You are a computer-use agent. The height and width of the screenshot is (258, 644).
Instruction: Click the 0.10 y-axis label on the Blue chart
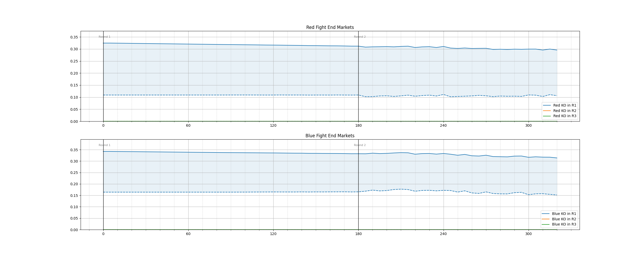click(74, 207)
